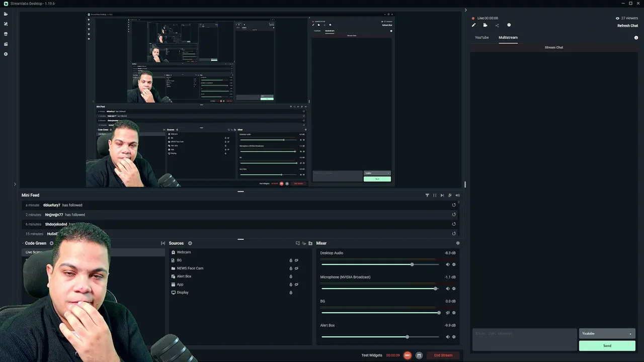This screenshot has height=362, width=644.
Task: Toggle visibility of NEWS Face Cam source
Action: pos(296,268)
